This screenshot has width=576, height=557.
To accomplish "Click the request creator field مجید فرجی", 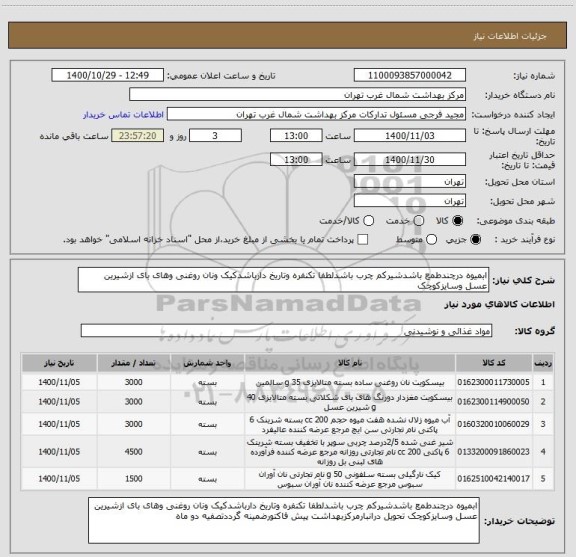I will pyautogui.click(x=316, y=114).
